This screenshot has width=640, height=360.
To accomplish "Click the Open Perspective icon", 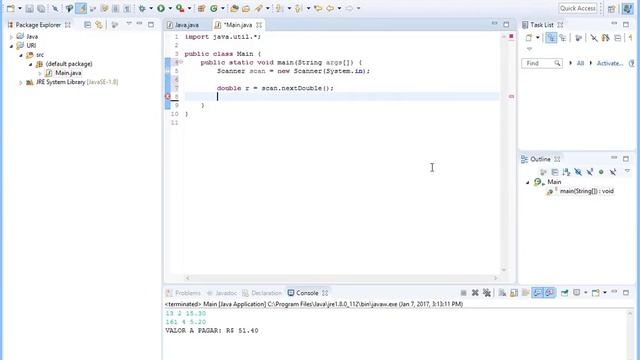I will (x=611, y=9).
